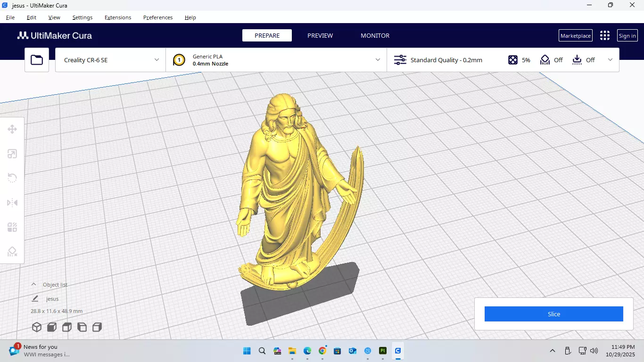Switch to top view cube icon
The width and height of the screenshot is (644, 362).
tap(67, 327)
